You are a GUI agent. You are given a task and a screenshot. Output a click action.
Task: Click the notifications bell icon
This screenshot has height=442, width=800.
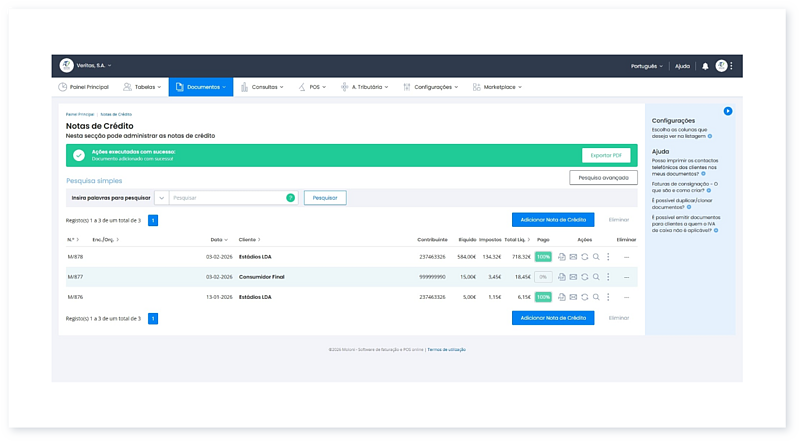(x=705, y=66)
